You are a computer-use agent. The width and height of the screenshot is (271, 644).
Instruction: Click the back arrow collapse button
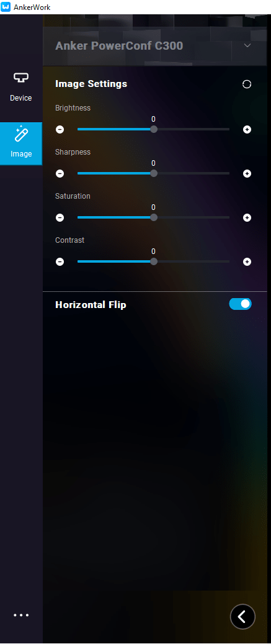[242, 617]
